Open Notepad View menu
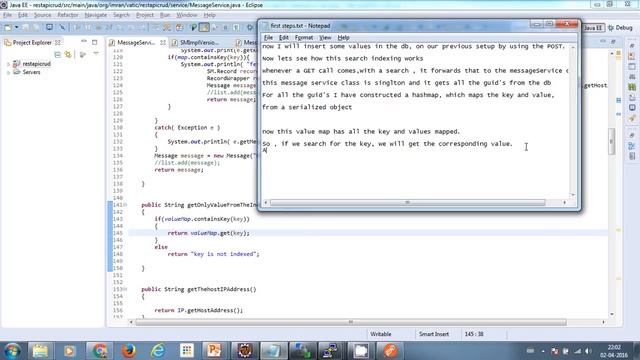The width and height of the screenshot is (640, 360). tap(325, 38)
